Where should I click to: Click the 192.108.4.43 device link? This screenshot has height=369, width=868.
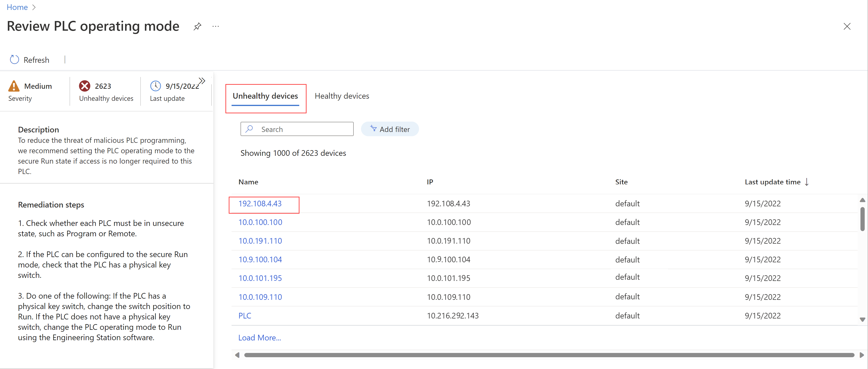261,203
